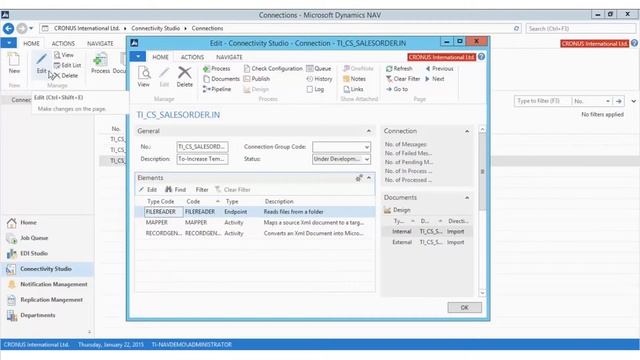Open Log in the dialog ribbon
The width and height of the screenshot is (640, 360).
pyautogui.click(x=315, y=89)
